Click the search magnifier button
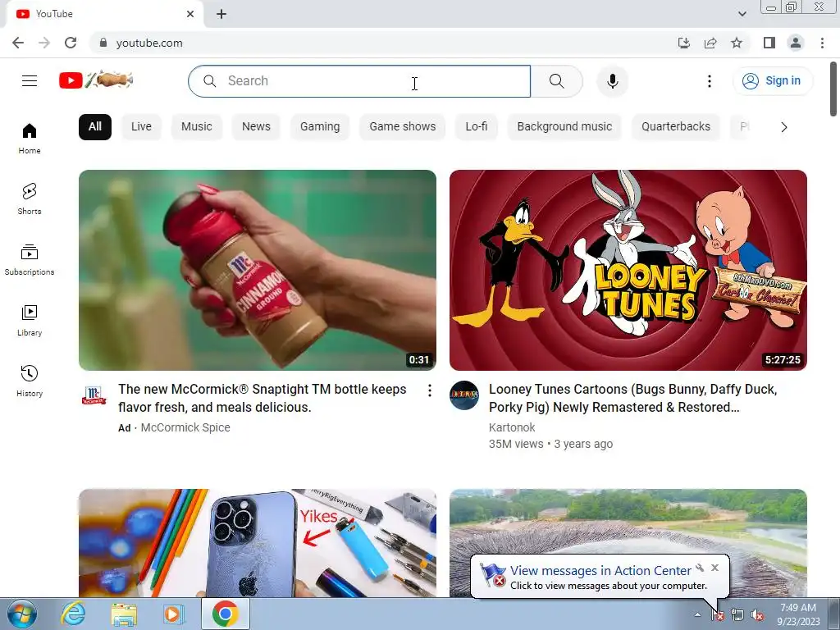 click(557, 81)
